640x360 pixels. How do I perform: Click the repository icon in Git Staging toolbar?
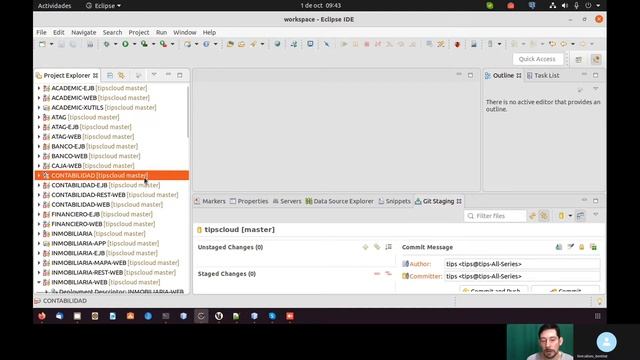point(561,216)
